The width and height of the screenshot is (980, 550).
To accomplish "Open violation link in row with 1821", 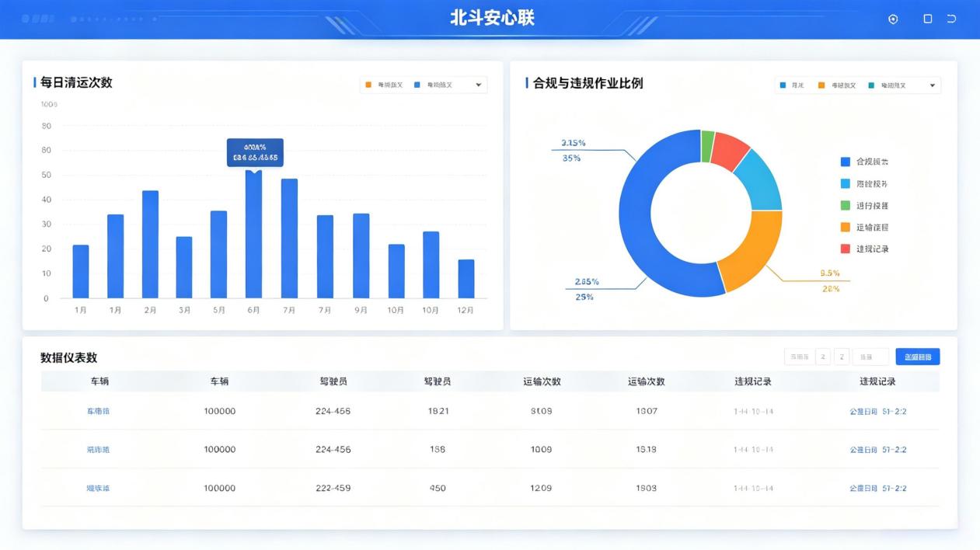I will [x=877, y=411].
